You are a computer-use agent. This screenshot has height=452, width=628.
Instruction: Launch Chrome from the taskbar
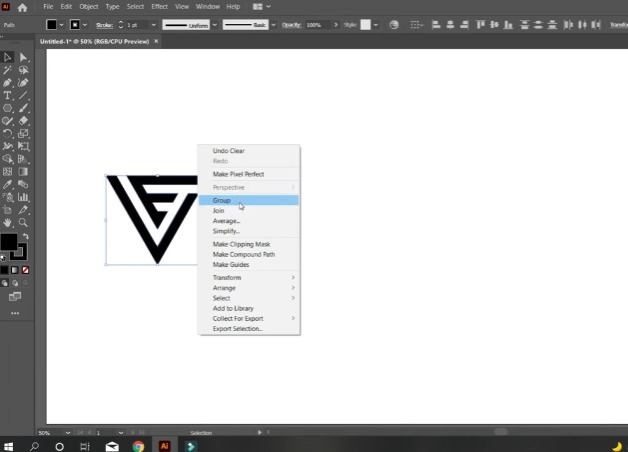(x=138, y=446)
